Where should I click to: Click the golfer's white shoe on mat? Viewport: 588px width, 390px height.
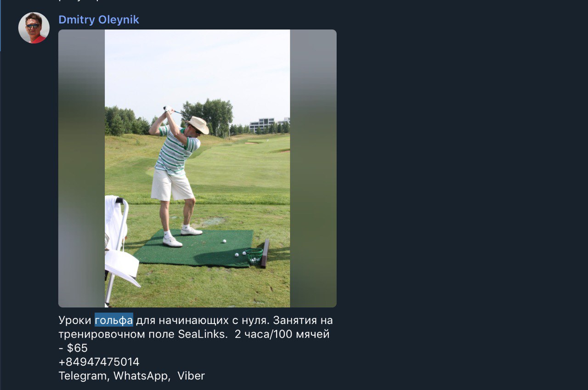pyautogui.click(x=172, y=242)
